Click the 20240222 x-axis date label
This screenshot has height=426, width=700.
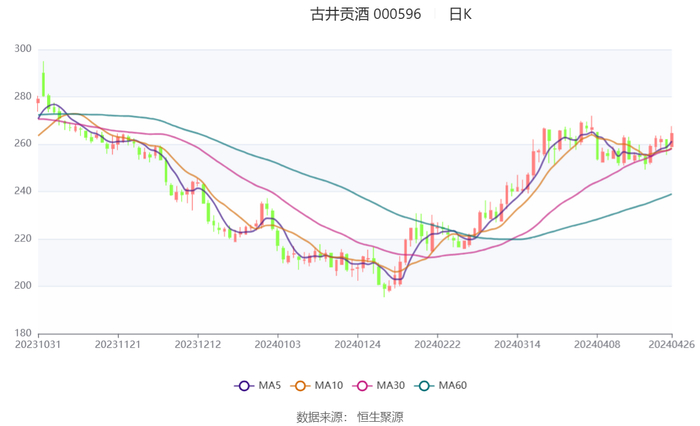(438, 345)
